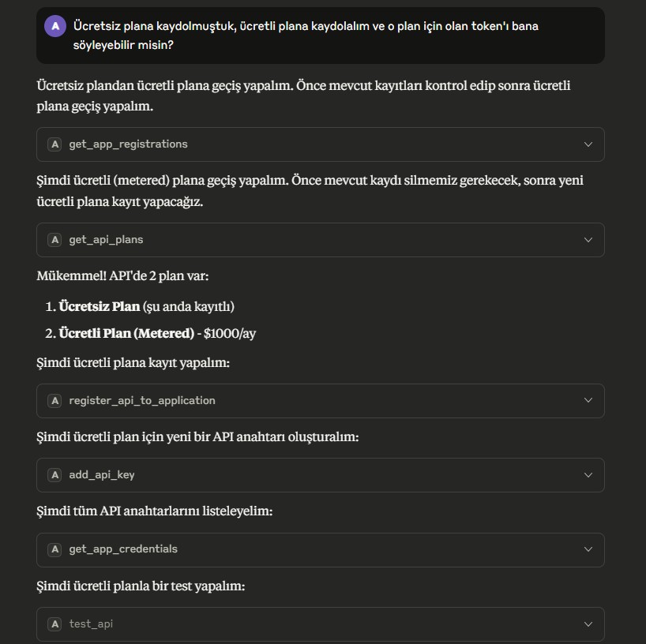
Task: Click the icon beside get_app_credentials
Action: 54,549
